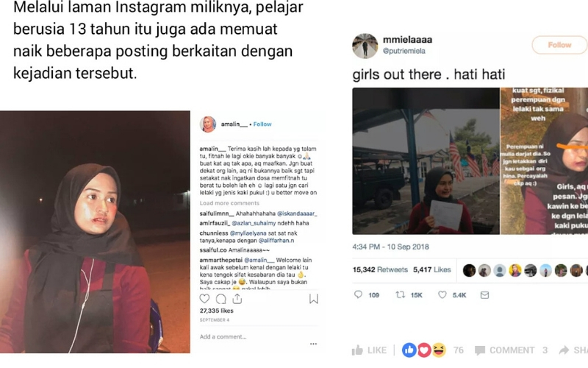This screenshot has width=588, height=368.
Task: Open the COMMENT 3 button
Action: tap(511, 350)
